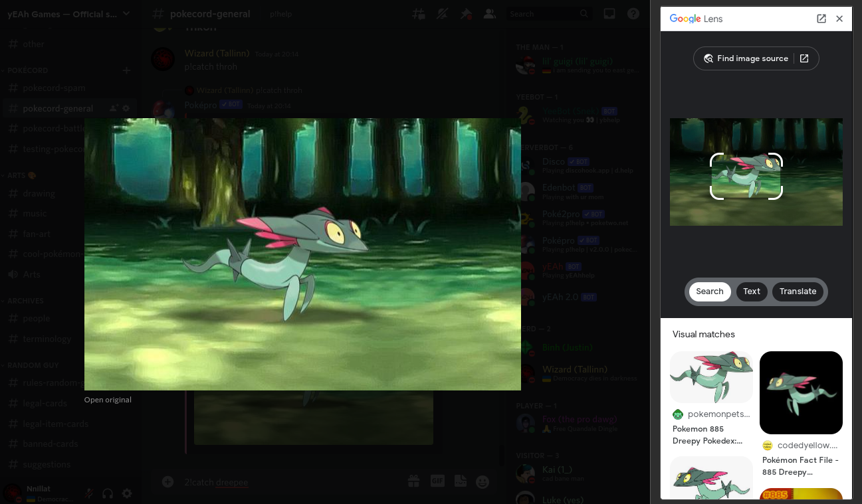Image resolution: width=862 pixels, height=504 pixels.
Task: Open the emoji picker
Action: coord(483,481)
